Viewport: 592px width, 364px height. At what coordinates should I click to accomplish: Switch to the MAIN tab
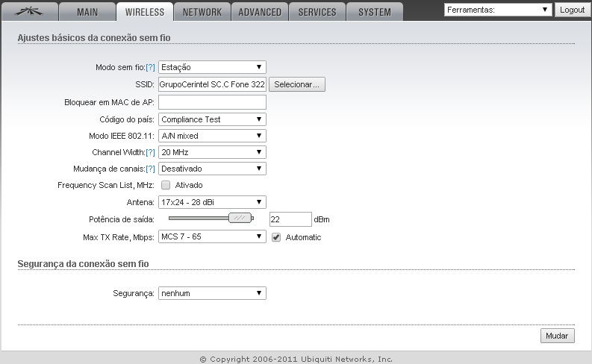tap(87, 12)
